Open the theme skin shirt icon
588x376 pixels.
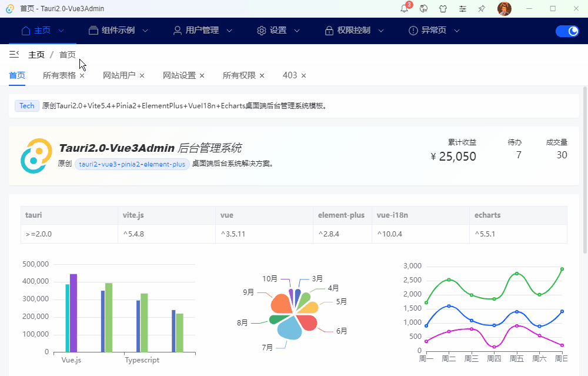coord(443,9)
